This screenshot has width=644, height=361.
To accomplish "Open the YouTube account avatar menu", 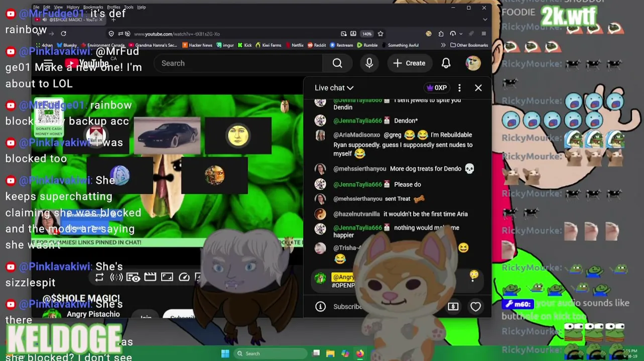I will (473, 63).
